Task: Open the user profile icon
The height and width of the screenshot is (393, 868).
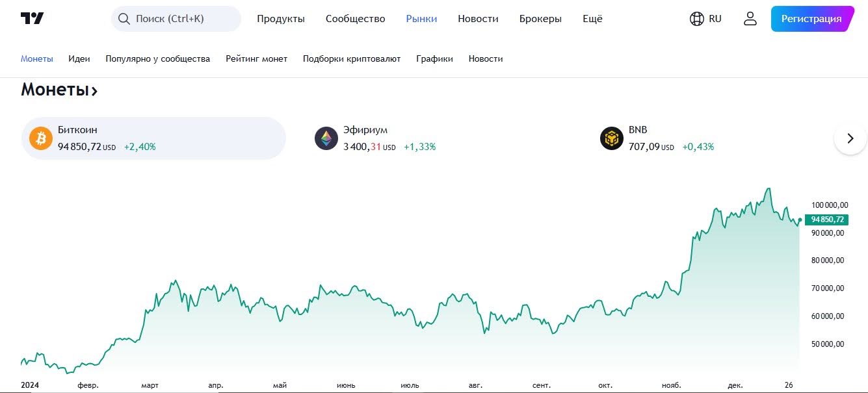Action: (x=750, y=19)
